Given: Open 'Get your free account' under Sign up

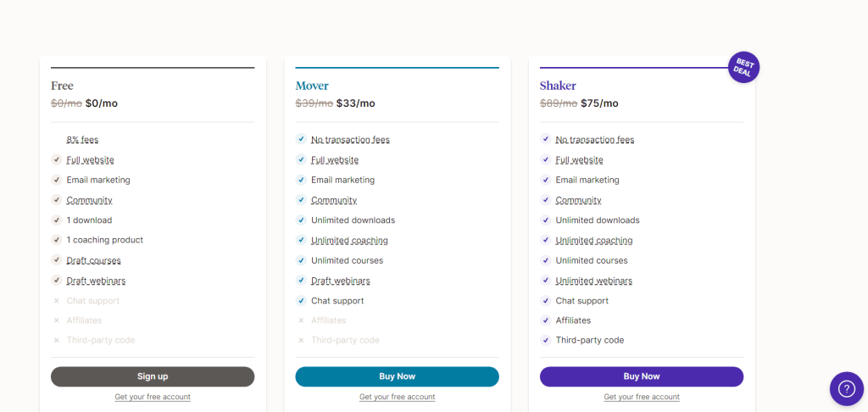Looking at the screenshot, I should tap(153, 397).
